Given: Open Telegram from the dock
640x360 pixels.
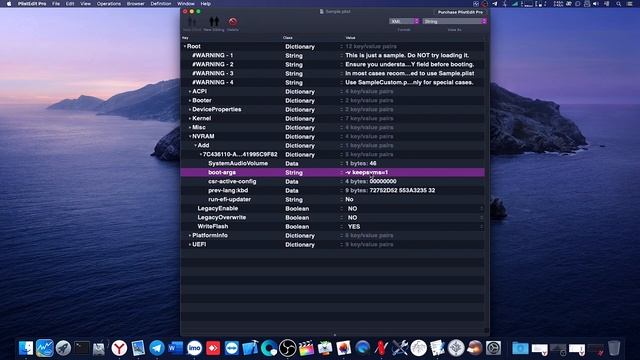Looking at the screenshot, I should point(157,348).
